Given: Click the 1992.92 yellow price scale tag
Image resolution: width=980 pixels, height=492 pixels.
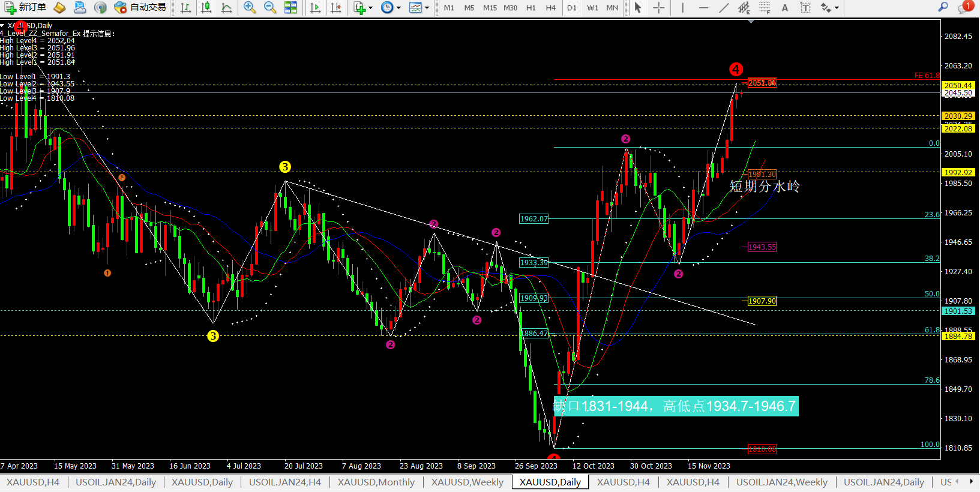Looking at the screenshot, I should click(958, 173).
